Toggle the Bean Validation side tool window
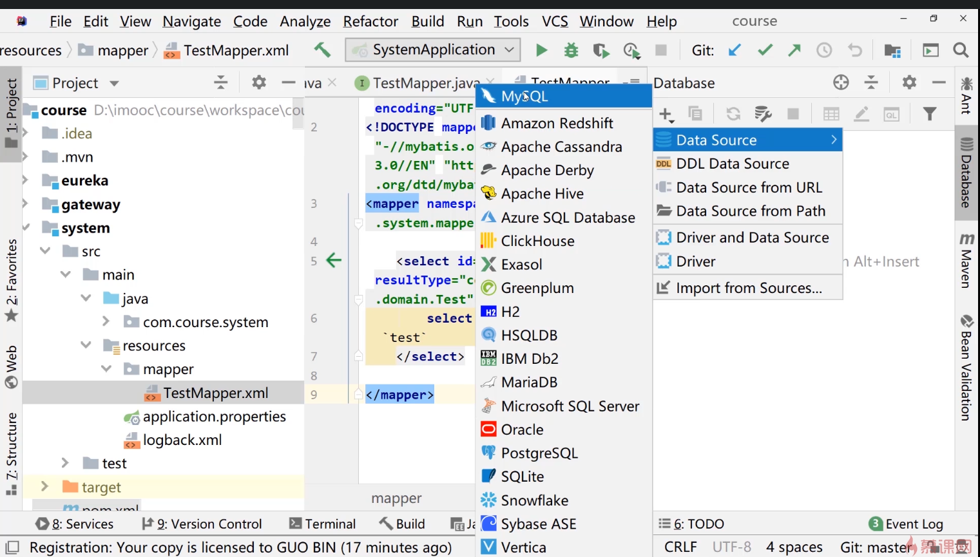 point(966,368)
